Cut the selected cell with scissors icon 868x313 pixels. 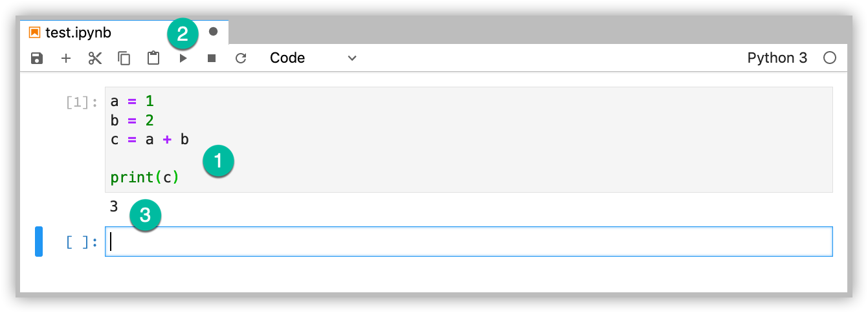(95, 58)
